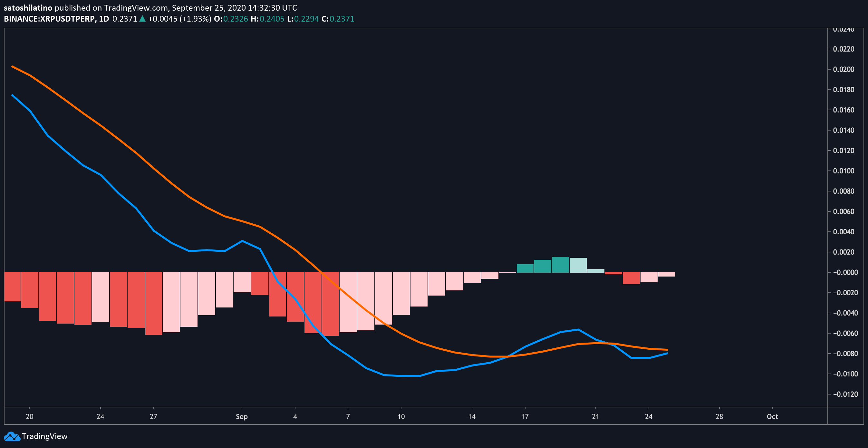Click the BINANCE:XRPUSDTPERP, 1D symbol label
The width and height of the screenshot is (868, 448).
click(56, 19)
